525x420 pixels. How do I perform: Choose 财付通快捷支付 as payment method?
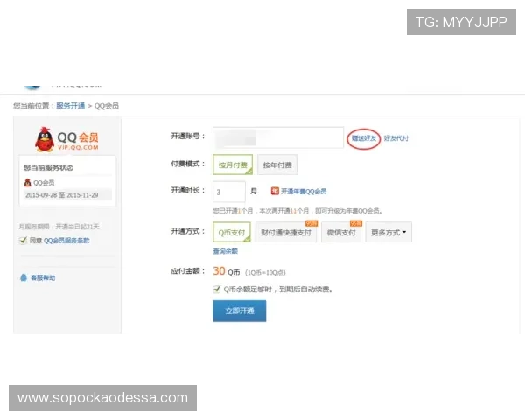tap(286, 232)
